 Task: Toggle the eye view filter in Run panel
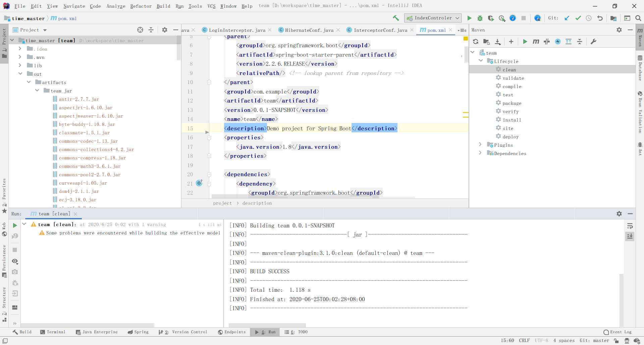click(x=15, y=261)
